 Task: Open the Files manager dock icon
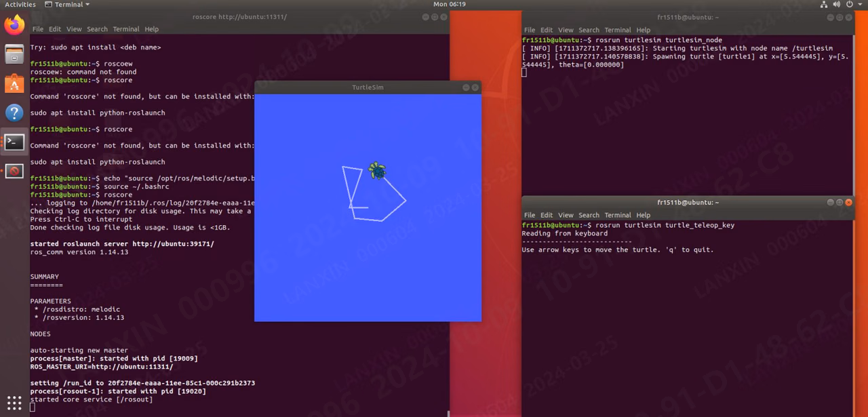[x=14, y=55]
